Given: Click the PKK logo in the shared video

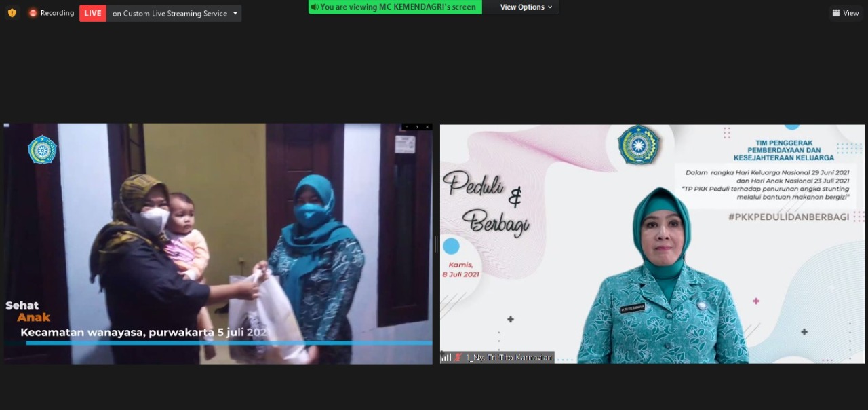Looking at the screenshot, I should click(x=42, y=150).
